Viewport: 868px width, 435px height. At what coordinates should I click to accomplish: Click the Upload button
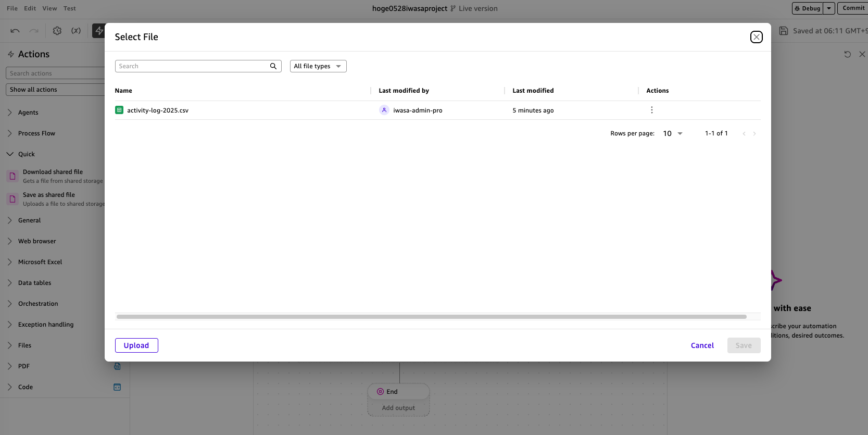coord(136,345)
